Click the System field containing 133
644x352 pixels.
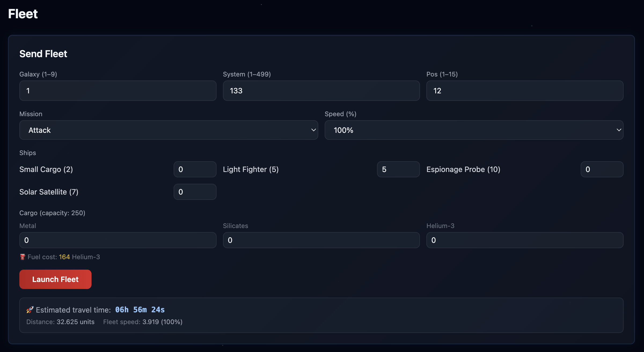(321, 91)
